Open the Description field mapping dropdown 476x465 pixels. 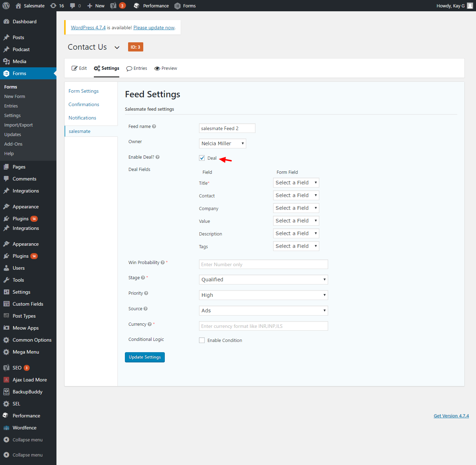coord(296,233)
